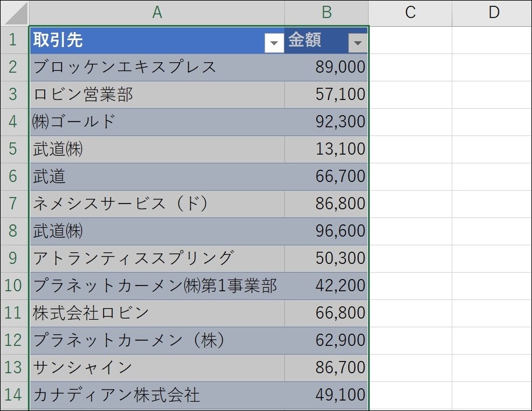Open the 取引先 filter dropdown
The height and width of the screenshot is (411, 532).
(274, 43)
